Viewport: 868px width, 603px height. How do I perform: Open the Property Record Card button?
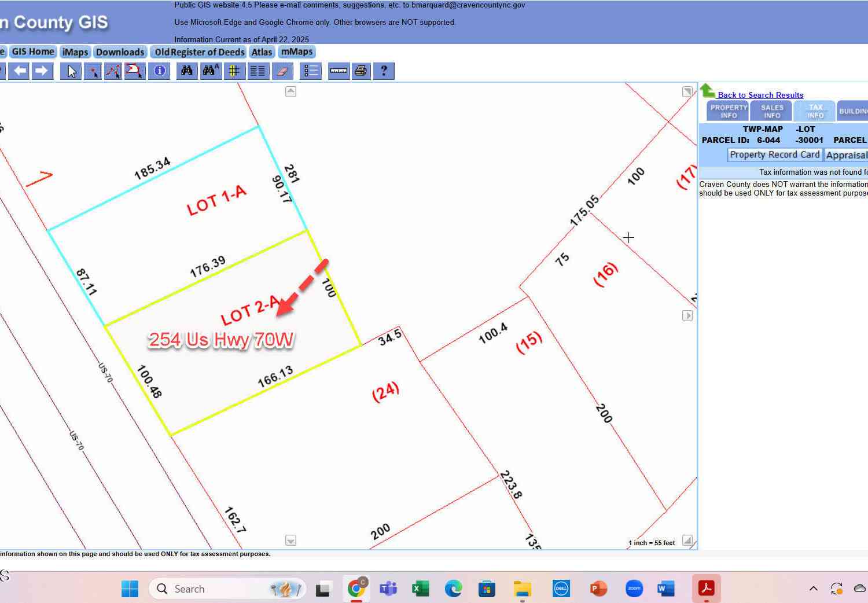pyautogui.click(x=775, y=155)
